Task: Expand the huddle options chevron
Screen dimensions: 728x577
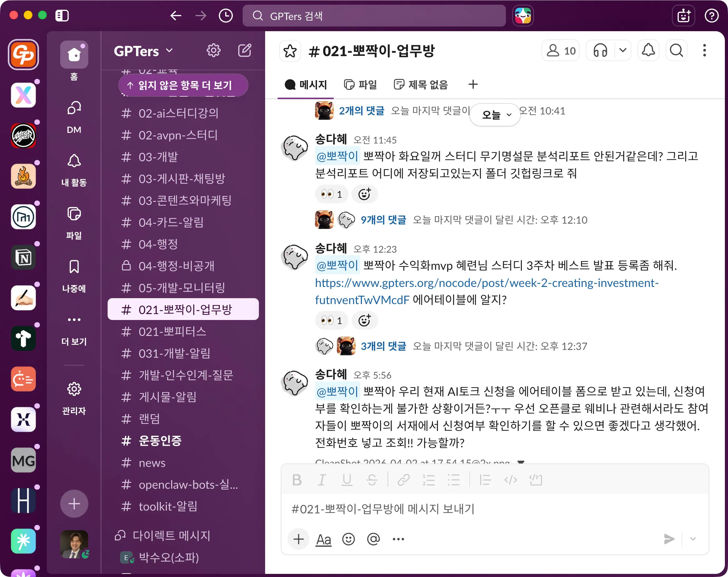Action: pos(623,51)
